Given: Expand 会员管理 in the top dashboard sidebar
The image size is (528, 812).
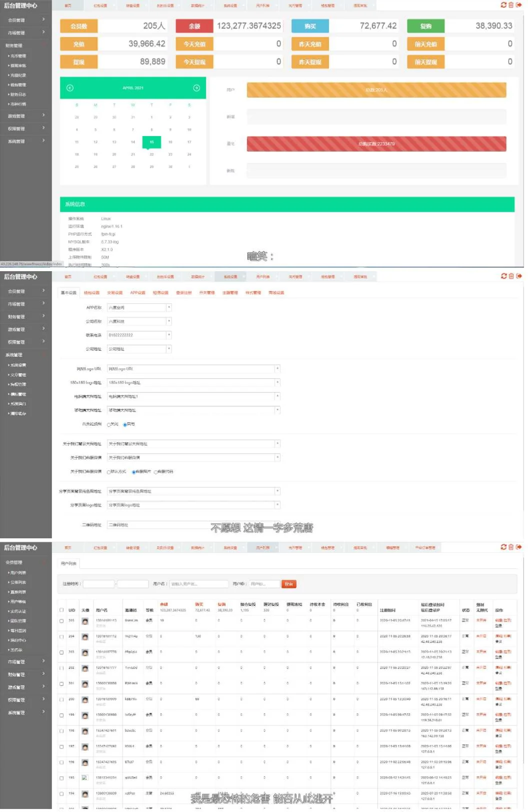Looking at the screenshot, I should pyautogui.click(x=25, y=20).
